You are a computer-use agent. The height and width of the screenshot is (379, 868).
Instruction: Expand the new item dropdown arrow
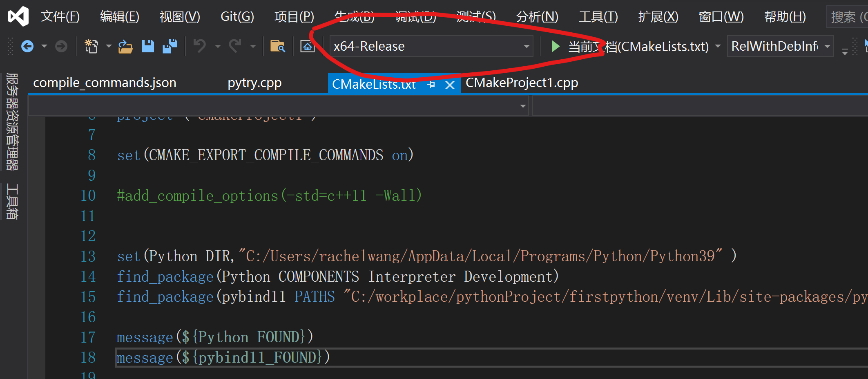point(109,46)
